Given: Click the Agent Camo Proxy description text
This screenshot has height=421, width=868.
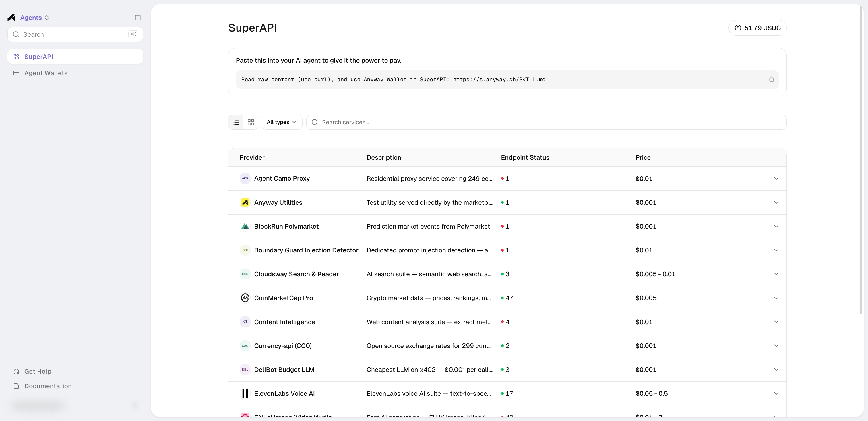Looking at the screenshot, I should (429, 179).
